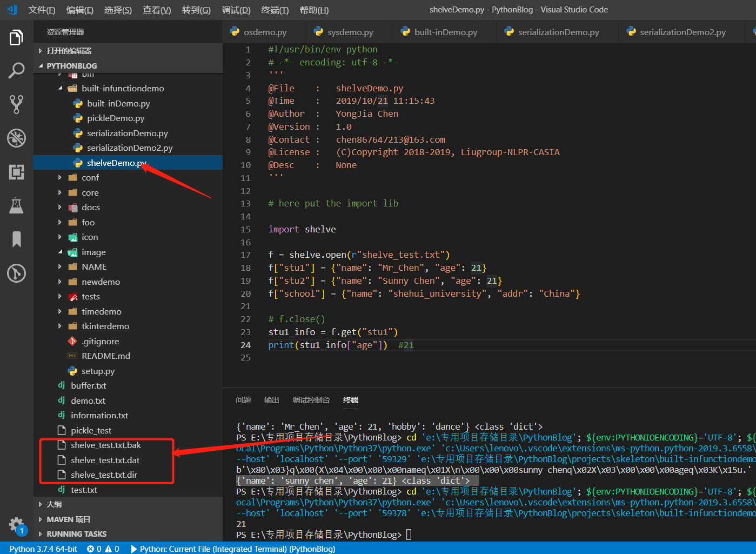The height and width of the screenshot is (554, 756).
Task: Open the 编辑(E) menu
Action: coord(79,10)
